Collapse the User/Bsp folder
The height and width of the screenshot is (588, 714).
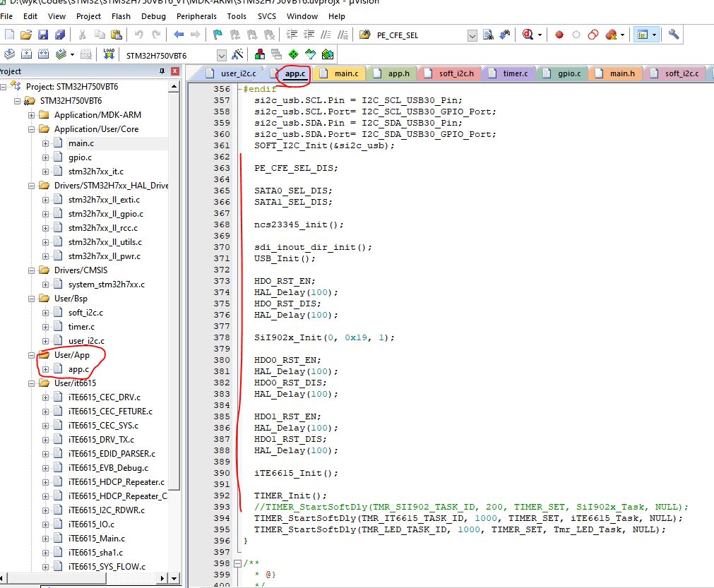[x=31, y=299]
